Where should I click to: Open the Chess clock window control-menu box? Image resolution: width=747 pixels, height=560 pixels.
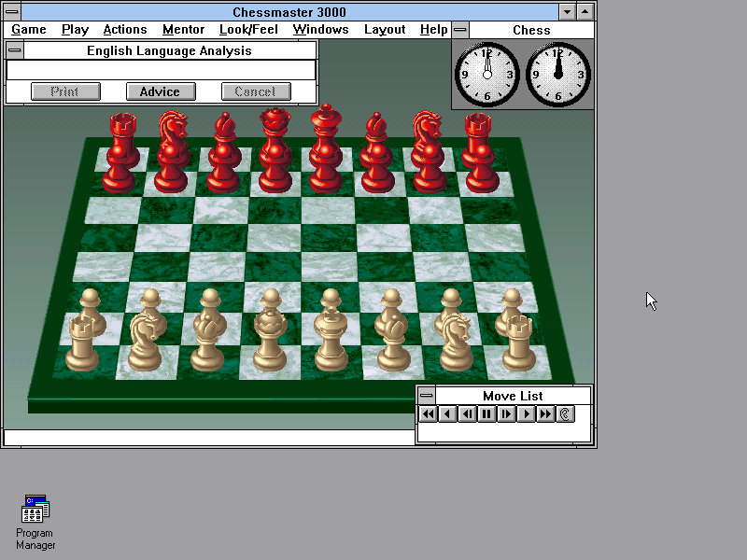[459, 30]
